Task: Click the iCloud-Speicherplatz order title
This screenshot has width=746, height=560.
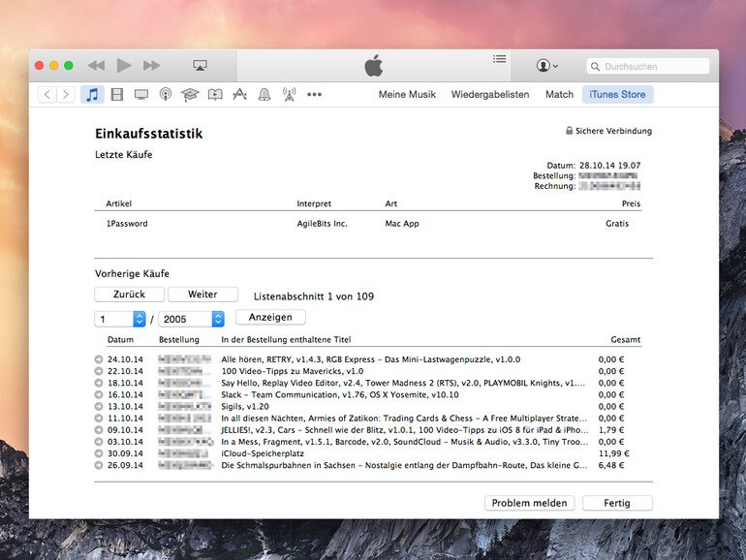Action: pos(263,453)
